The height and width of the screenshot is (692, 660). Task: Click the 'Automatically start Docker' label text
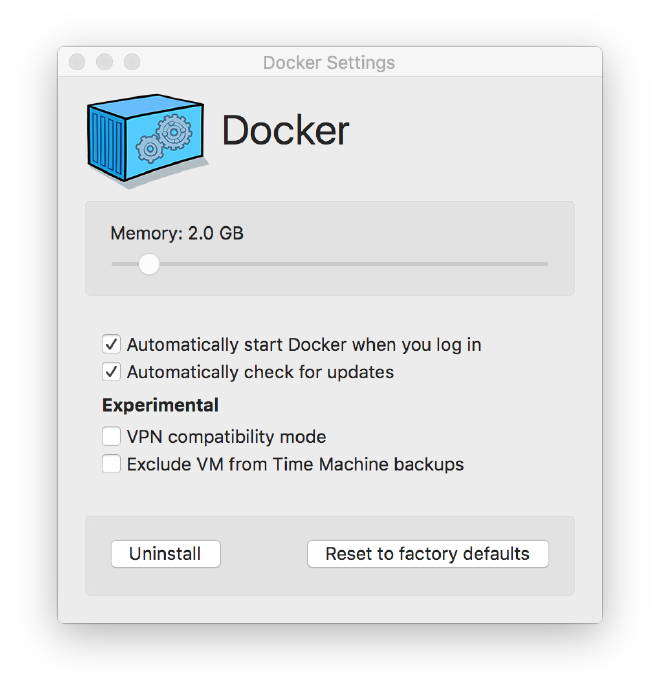(x=304, y=345)
